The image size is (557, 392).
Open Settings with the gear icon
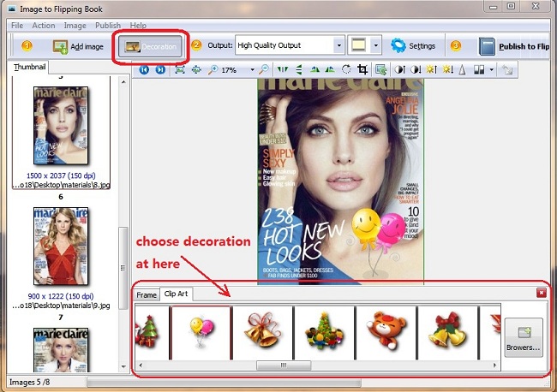(413, 45)
